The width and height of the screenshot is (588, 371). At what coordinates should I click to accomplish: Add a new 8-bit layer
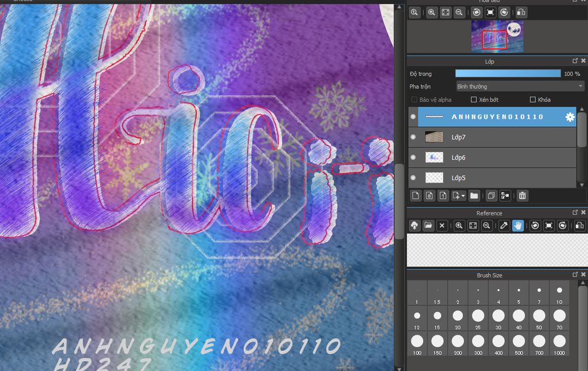click(430, 195)
